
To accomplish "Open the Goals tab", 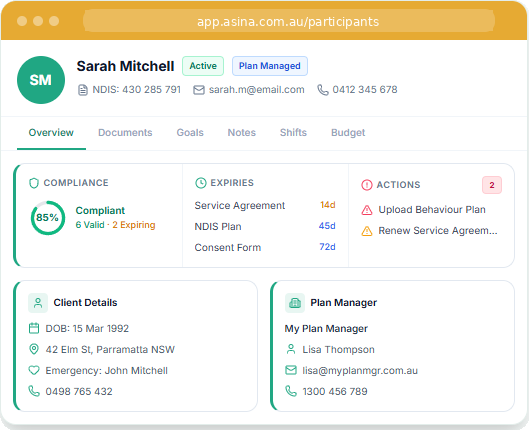I will (190, 133).
